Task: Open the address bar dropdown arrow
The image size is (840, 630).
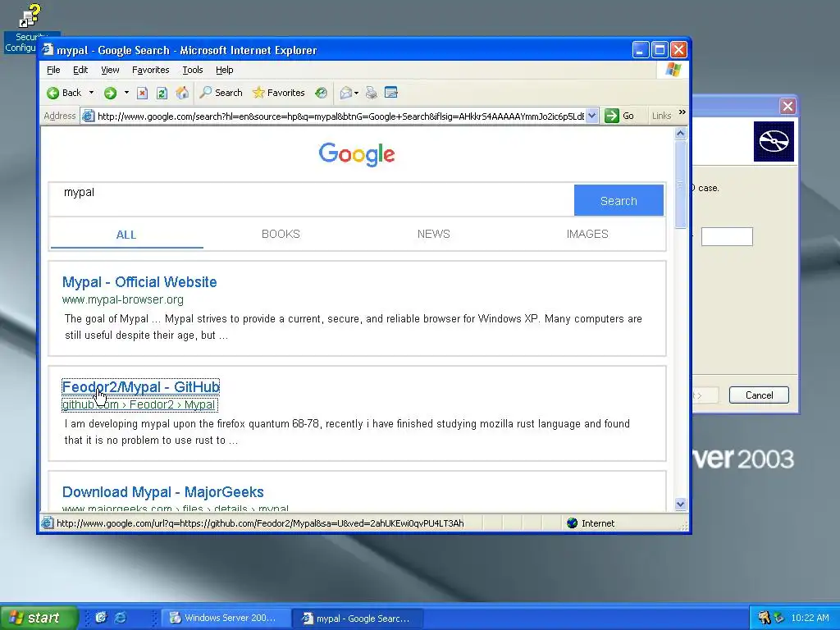Action: 591,116
